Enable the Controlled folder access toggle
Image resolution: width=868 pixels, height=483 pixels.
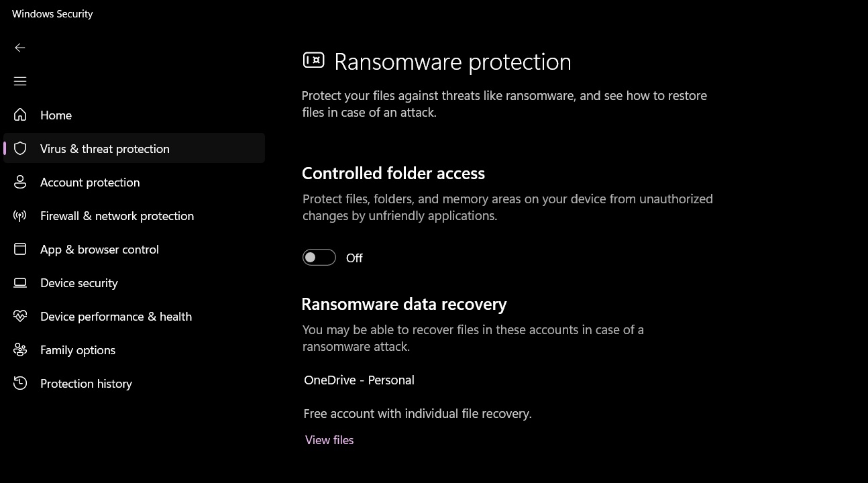pyautogui.click(x=319, y=257)
